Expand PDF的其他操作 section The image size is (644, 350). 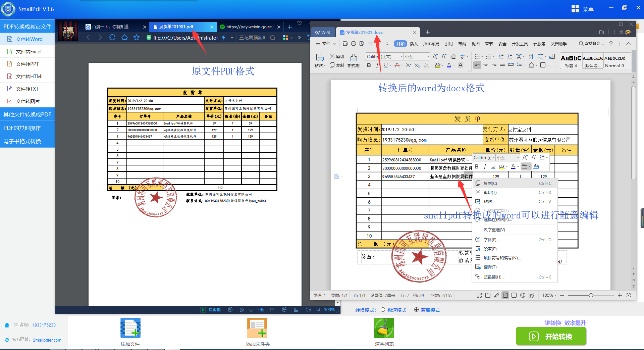pos(28,128)
